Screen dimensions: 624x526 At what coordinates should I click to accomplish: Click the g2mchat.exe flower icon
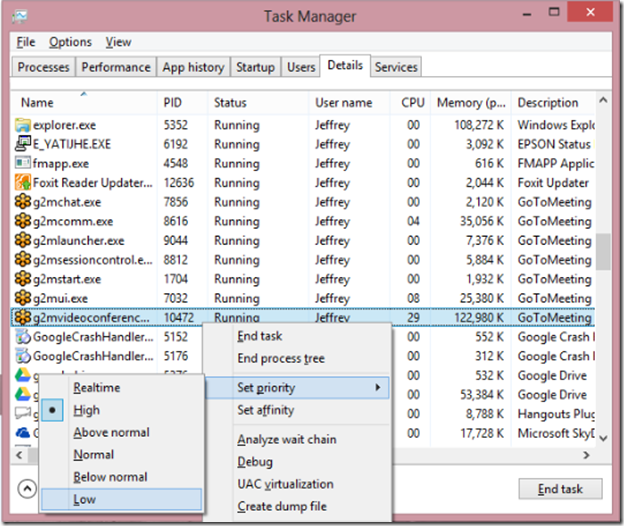(x=23, y=202)
